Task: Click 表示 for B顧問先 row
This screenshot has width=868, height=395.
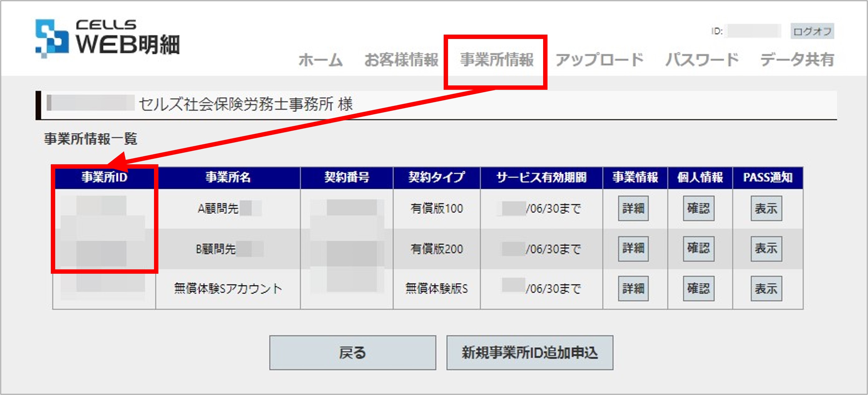Action: [766, 249]
